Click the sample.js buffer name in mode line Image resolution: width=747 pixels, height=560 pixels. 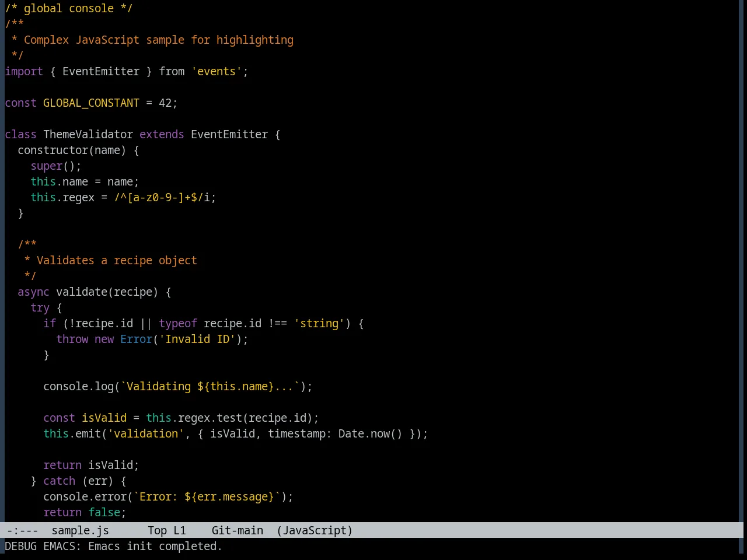click(x=80, y=530)
